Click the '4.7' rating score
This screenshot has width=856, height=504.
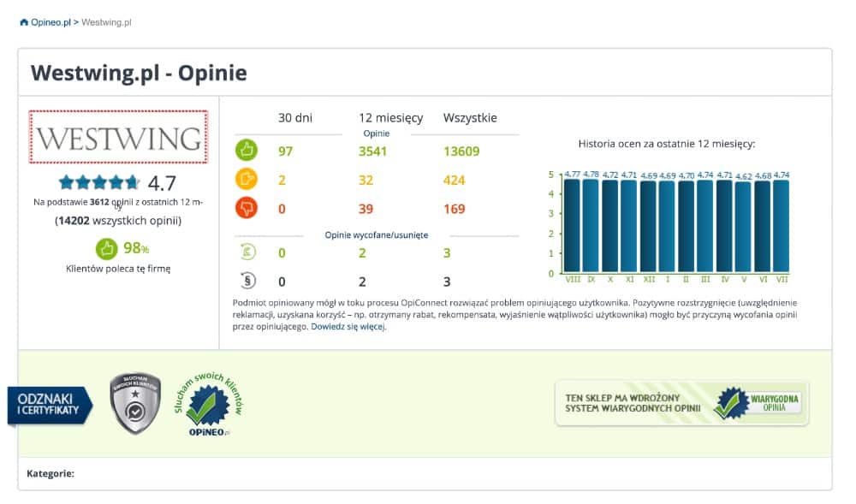(162, 183)
